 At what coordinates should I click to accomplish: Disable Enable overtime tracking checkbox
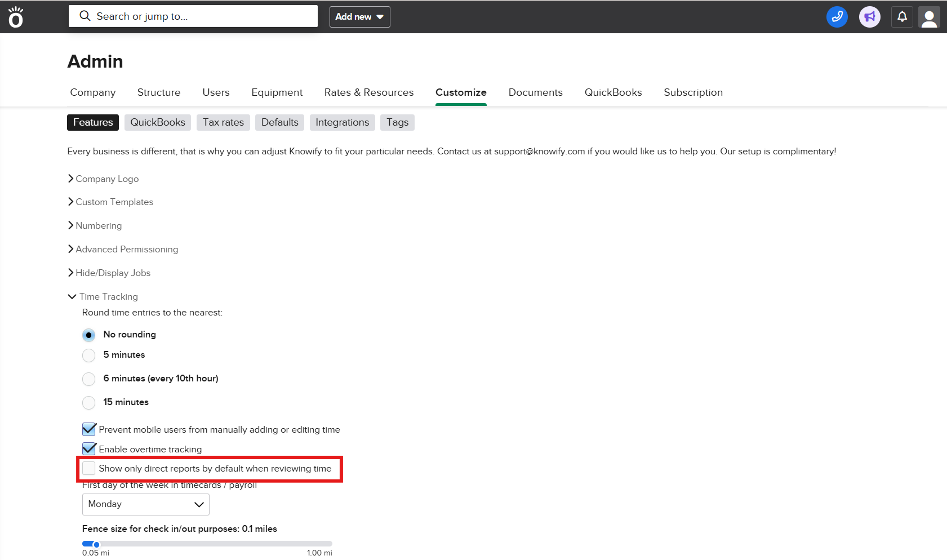(x=89, y=449)
